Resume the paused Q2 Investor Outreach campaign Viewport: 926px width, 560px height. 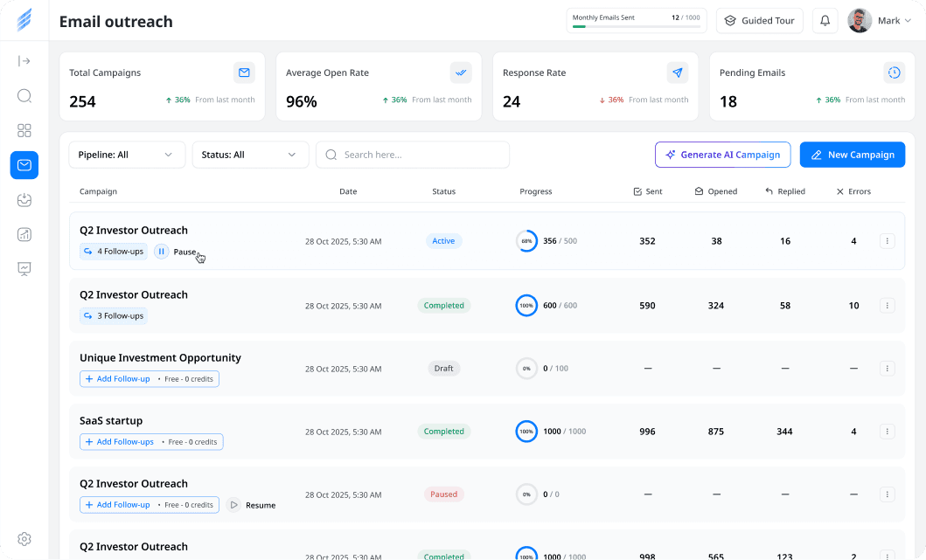252,505
